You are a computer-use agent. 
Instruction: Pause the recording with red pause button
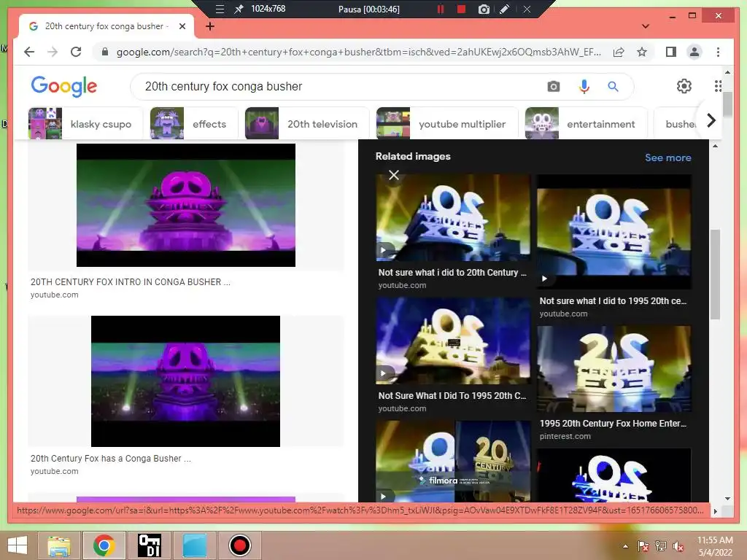pos(441,9)
